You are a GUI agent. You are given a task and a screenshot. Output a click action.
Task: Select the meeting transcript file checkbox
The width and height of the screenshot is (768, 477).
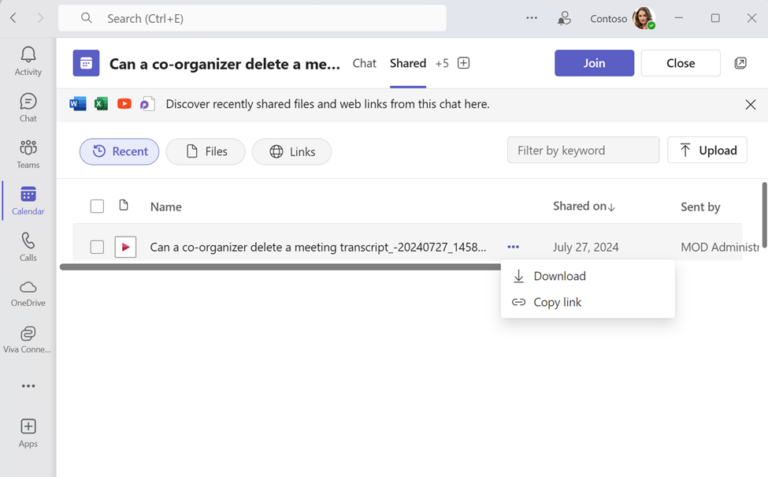[97, 247]
